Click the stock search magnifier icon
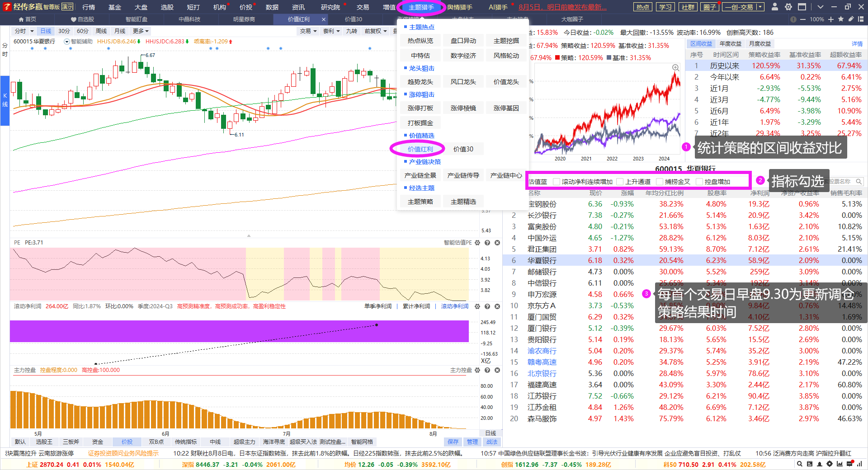 (859, 182)
